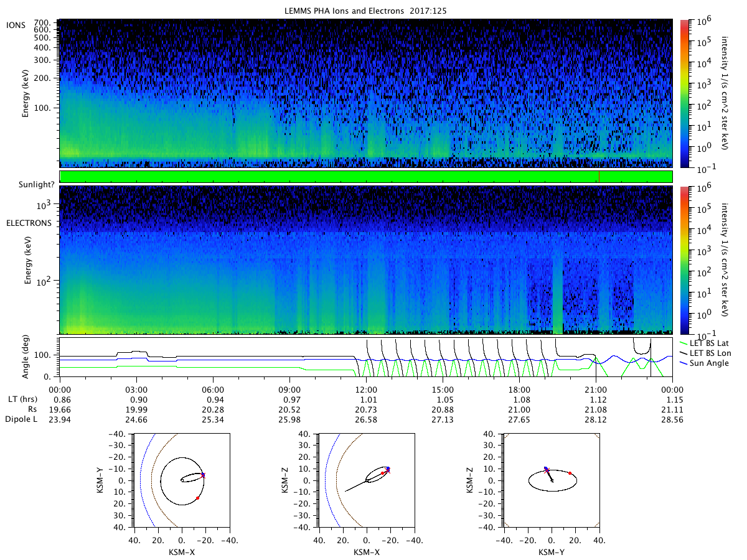Click the red dot in the KSM-X KSM-Z plot

point(383,474)
